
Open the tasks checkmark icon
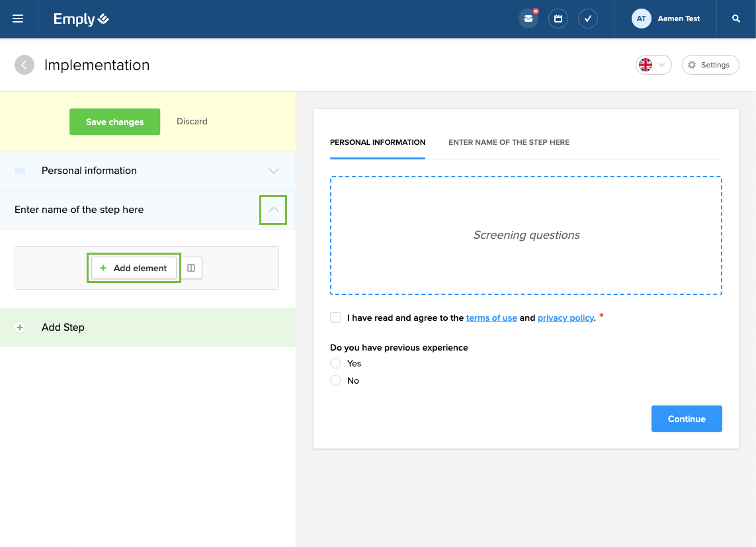[x=587, y=19]
